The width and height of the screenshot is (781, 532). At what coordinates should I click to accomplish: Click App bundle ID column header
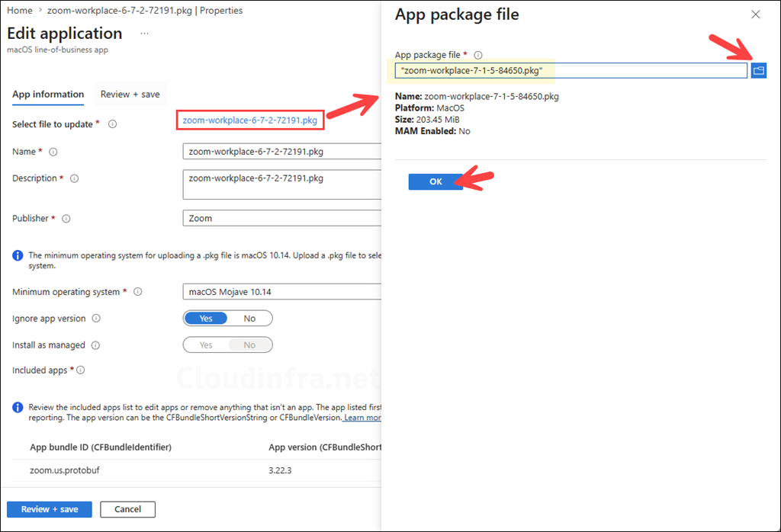point(101,447)
